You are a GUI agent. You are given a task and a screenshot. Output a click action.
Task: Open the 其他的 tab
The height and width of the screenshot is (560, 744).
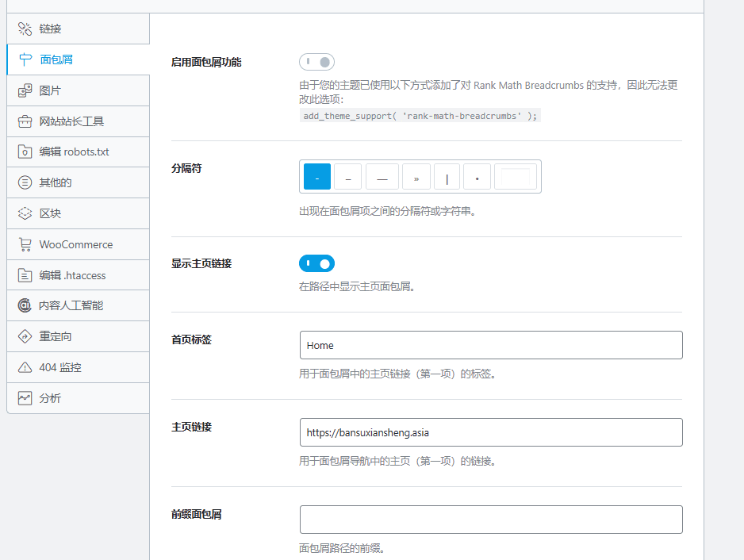tap(79, 182)
